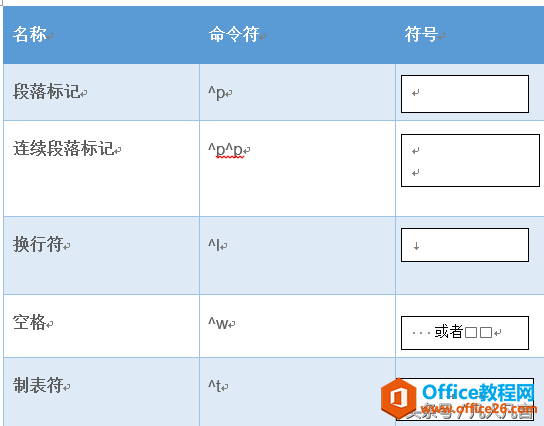Click the command text '^p' in the 段落标记 row

[216, 93]
